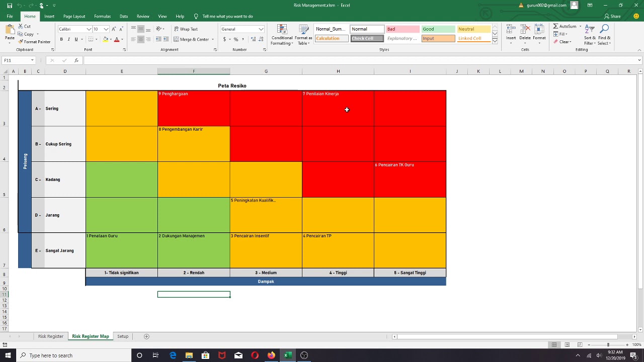Viewport: 644px width, 362px height.
Task: Apply the yellow fill color button
Action: coord(105,39)
